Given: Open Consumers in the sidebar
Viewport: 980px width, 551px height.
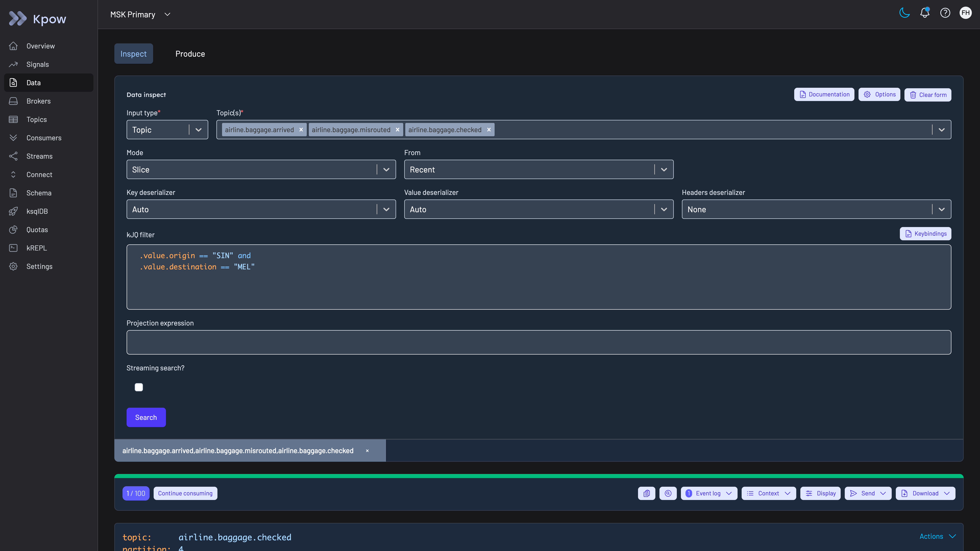Looking at the screenshot, I should tap(49, 138).
